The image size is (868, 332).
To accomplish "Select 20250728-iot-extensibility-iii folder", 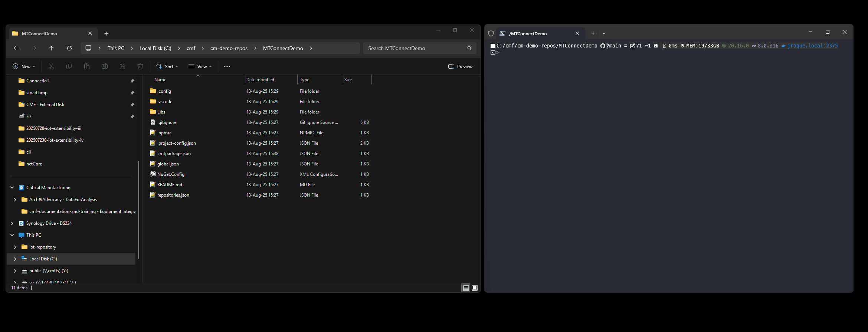I will [x=54, y=128].
